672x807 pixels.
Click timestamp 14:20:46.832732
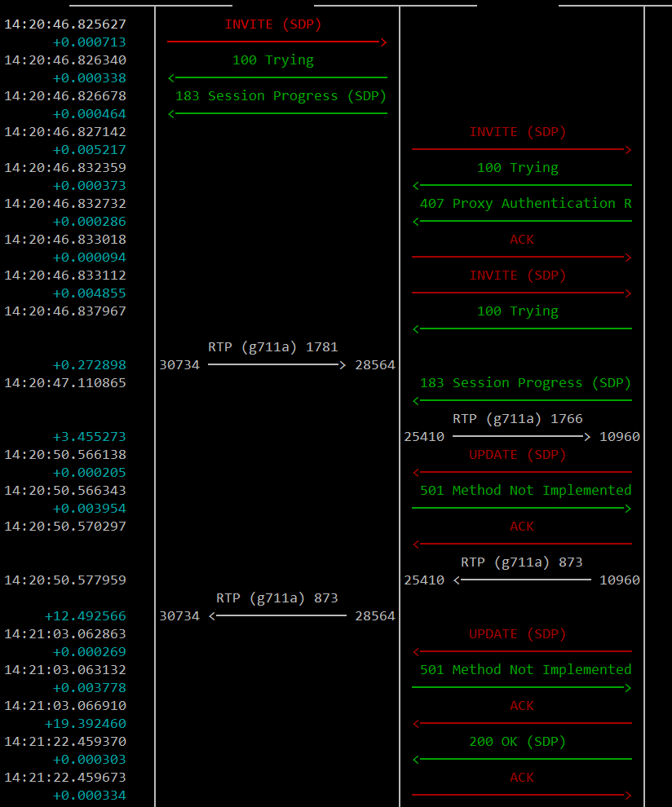pyautogui.click(x=65, y=204)
